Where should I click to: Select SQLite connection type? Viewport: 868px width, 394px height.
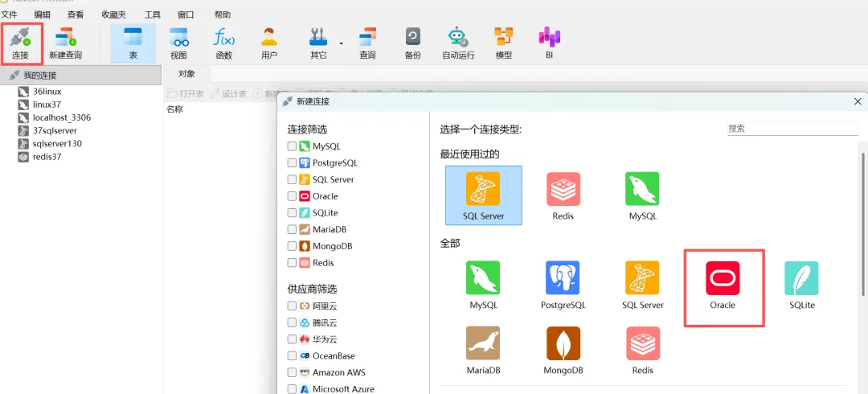(801, 285)
